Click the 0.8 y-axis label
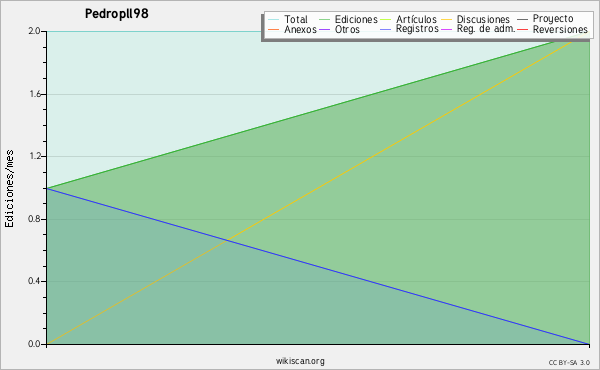 click(x=34, y=219)
